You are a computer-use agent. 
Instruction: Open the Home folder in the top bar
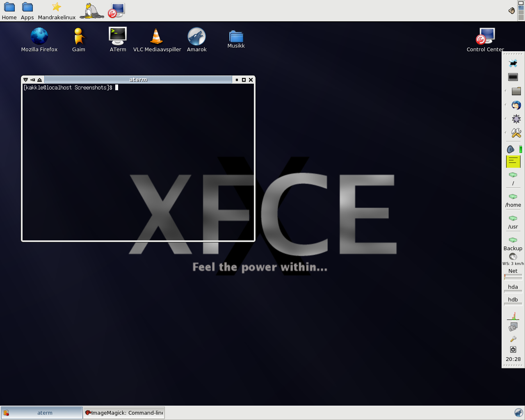[9, 11]
